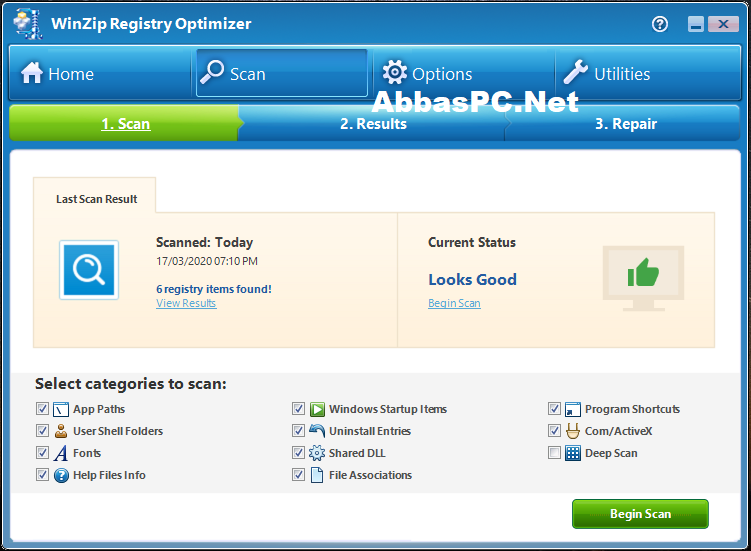Screen dimensions: 751x551
Task: Click the "6 registry items found!" text
Action: (214, 289)
